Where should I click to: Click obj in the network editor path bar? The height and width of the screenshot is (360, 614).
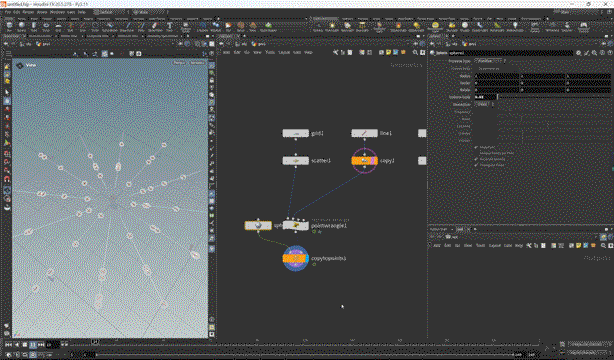pyautogui.click(x=242, y=44)
